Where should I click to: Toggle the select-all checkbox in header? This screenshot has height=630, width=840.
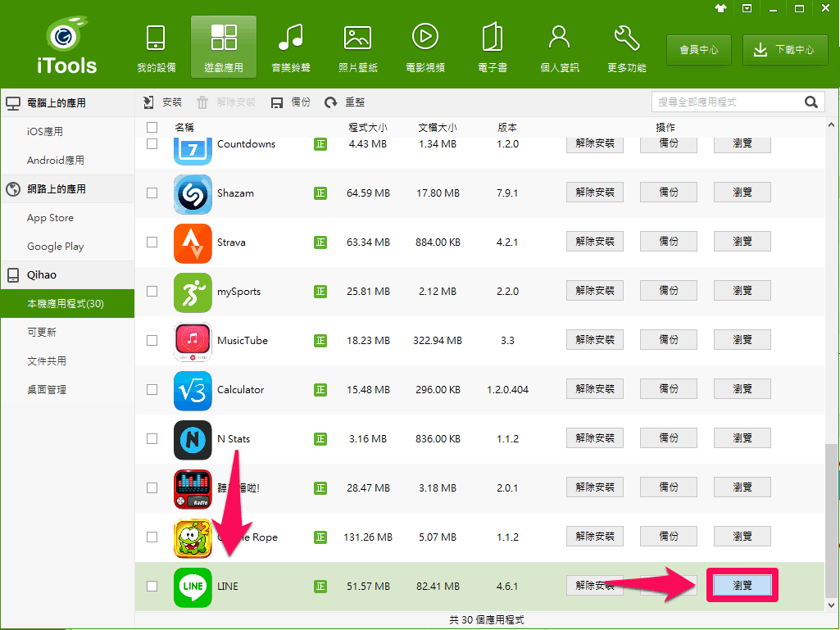pos(152,127)
